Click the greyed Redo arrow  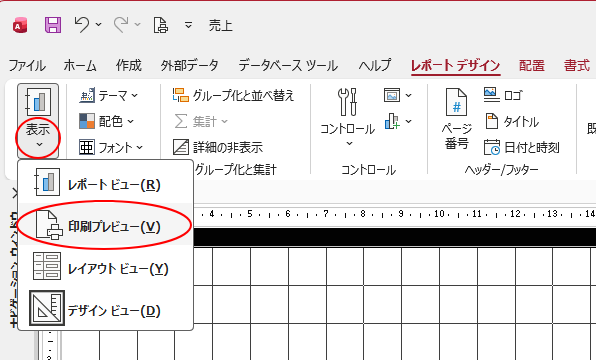121,25
